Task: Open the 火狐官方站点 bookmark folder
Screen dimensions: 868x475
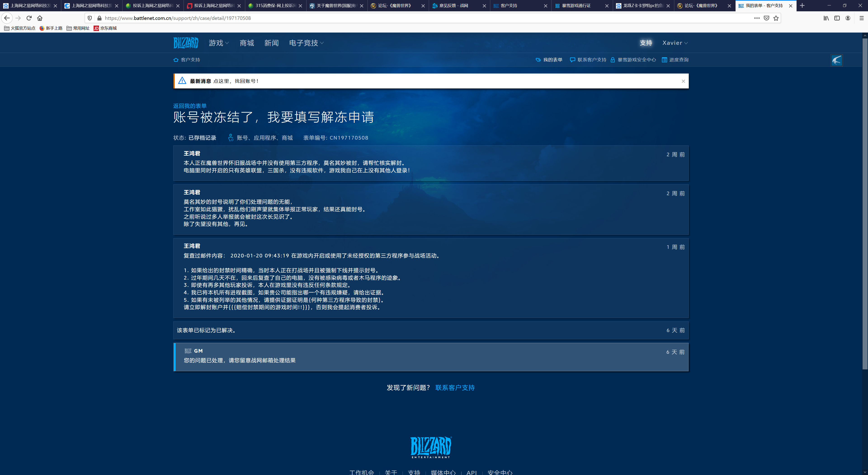Action: pos(19,28)
